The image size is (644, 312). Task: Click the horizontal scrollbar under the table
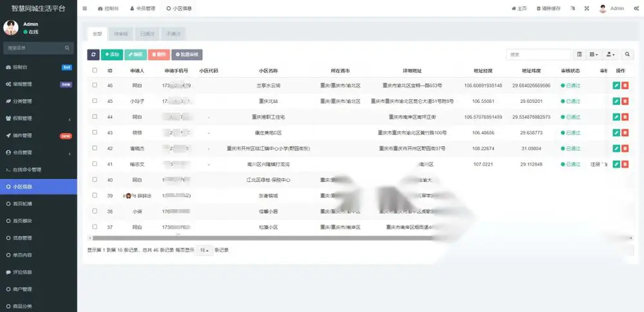361,237
